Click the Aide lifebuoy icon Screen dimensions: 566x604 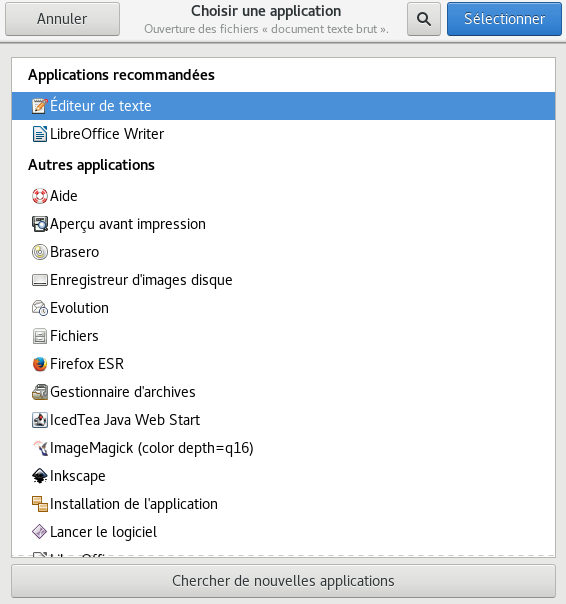[x=40, y=196]
